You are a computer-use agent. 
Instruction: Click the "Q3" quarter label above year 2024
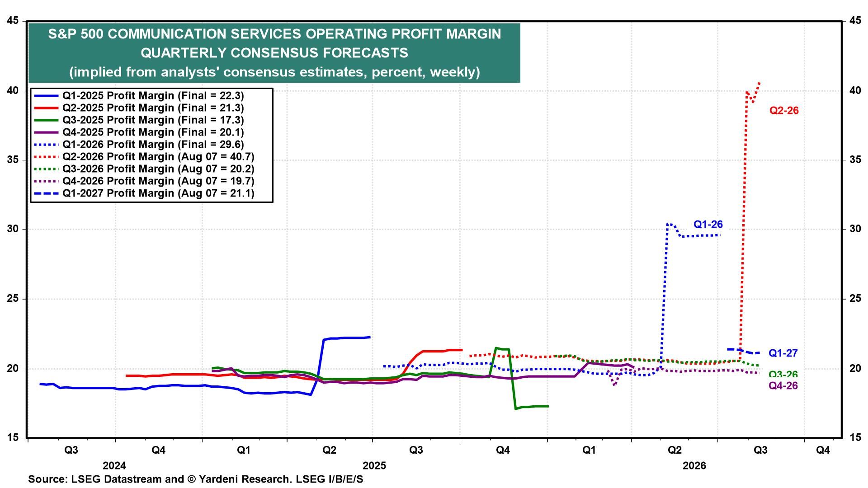click(x=71, y=450)
